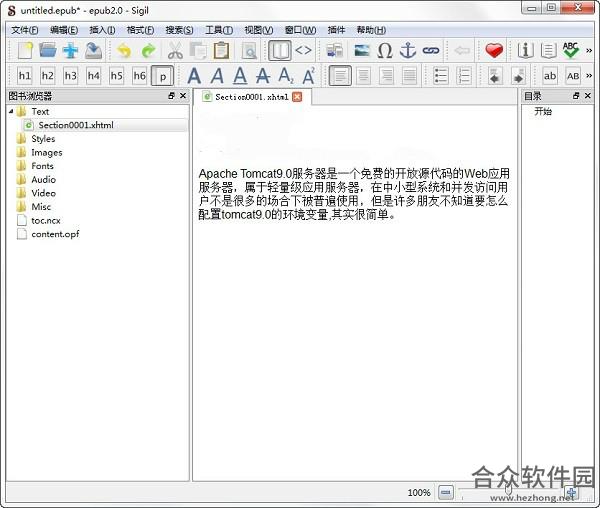Copy selection with the copy icon

[198, 50]
